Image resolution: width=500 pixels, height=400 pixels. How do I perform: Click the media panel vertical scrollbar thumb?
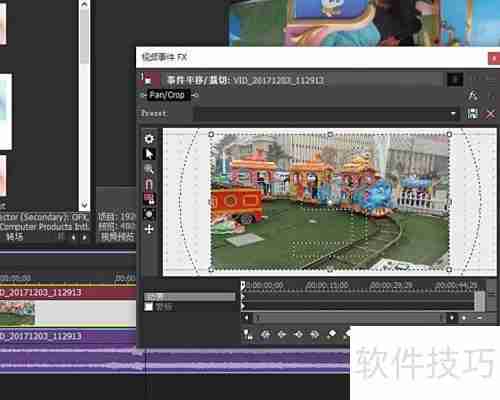(x=84, y=37)
